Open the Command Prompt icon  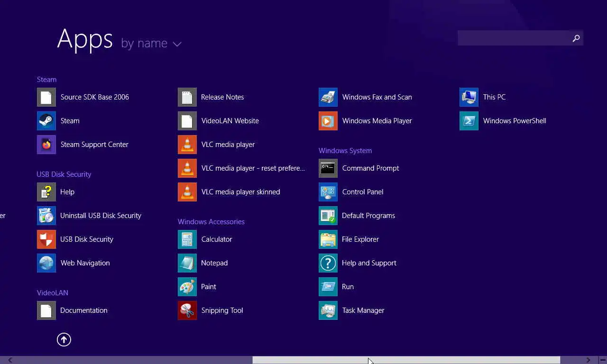click(328, 168)
